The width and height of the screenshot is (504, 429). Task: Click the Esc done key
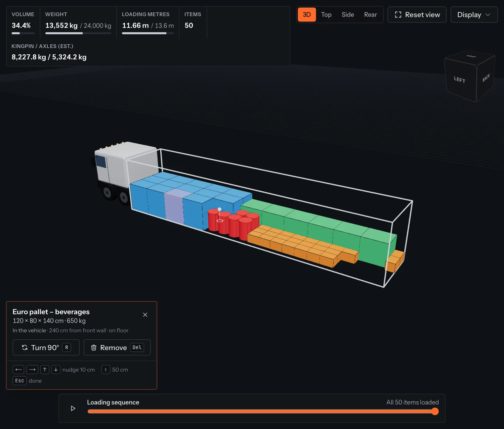pyautogui.click(x=19, y=381)
